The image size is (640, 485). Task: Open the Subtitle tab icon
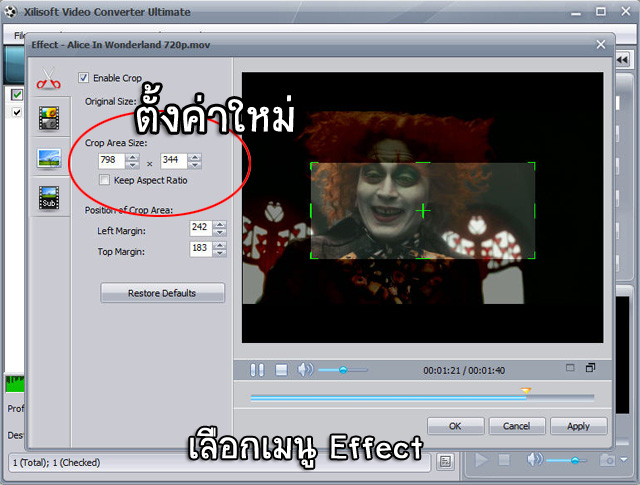coord(49,198)
